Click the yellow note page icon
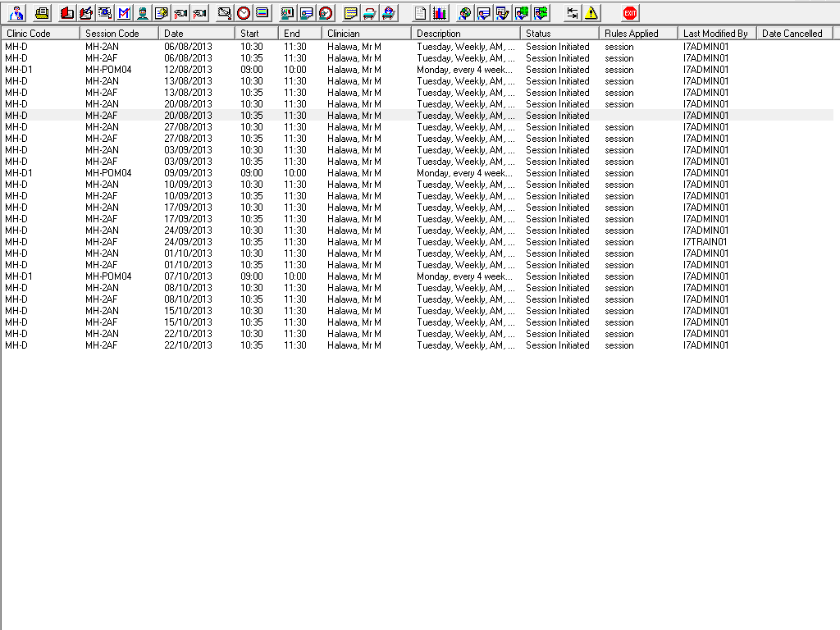The height and width of the screenshot is (630, 840). [x=350, y=13]
